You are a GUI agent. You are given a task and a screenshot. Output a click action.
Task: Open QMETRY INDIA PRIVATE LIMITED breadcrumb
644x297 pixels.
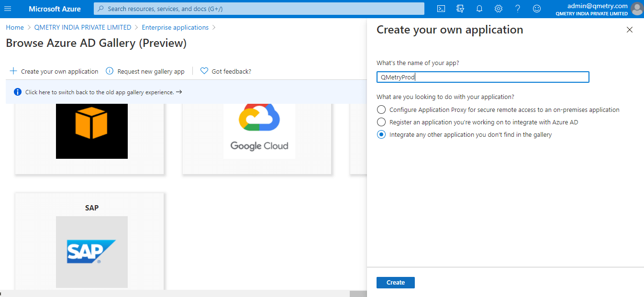(83, 28)
